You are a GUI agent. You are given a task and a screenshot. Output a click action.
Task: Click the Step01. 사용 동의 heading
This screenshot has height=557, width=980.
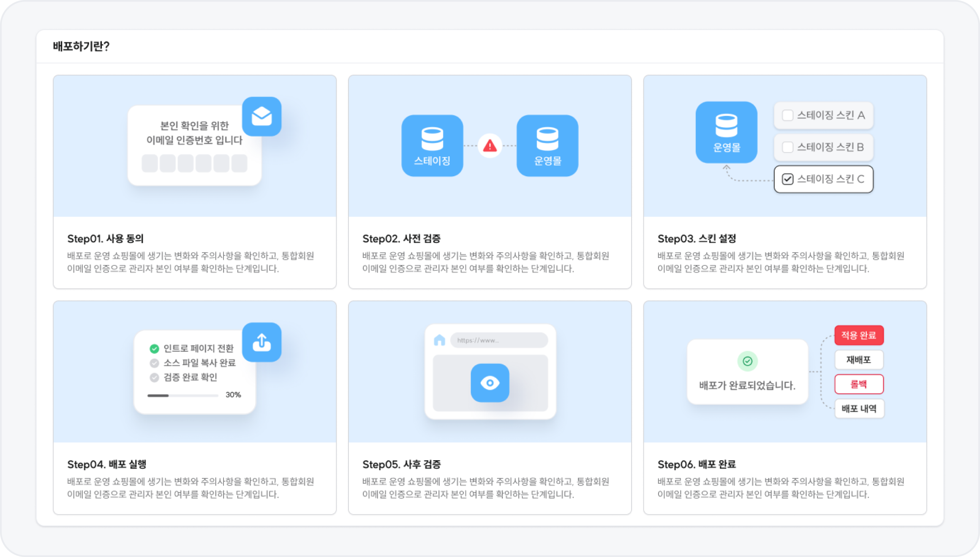coord(106,239)
